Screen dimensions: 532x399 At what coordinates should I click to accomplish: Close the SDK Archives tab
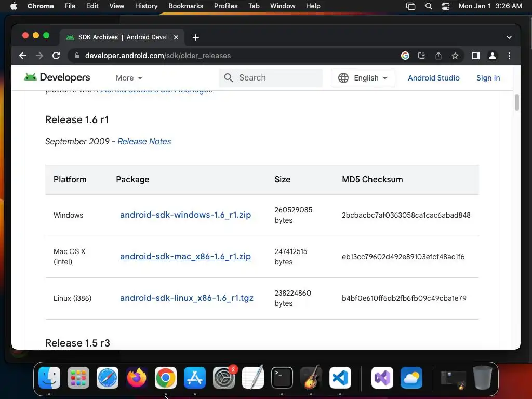176,37
